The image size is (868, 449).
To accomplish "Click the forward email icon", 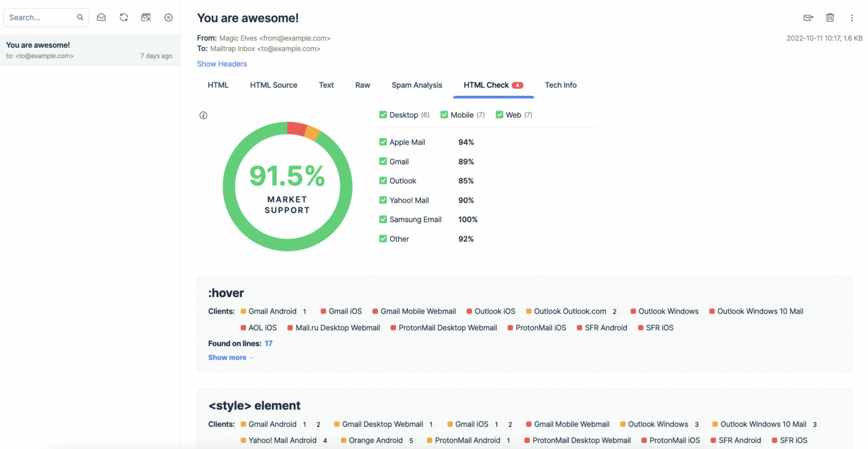I will 808,18.
